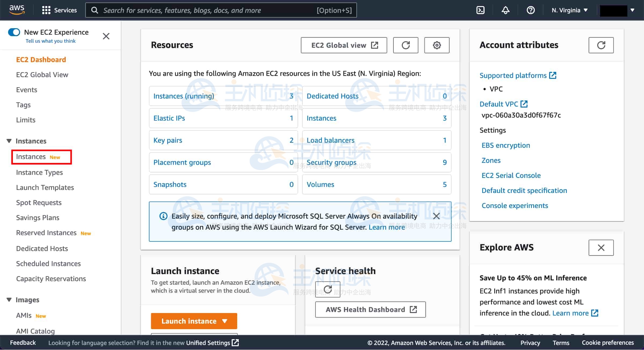Collapse the Instances sidebar section
The width and height of the screenshot is (644, 350).
(x=9, y=141)
